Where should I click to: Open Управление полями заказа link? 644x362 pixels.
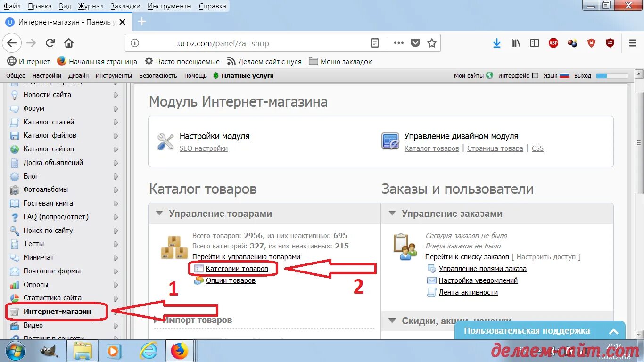point(483,269)
